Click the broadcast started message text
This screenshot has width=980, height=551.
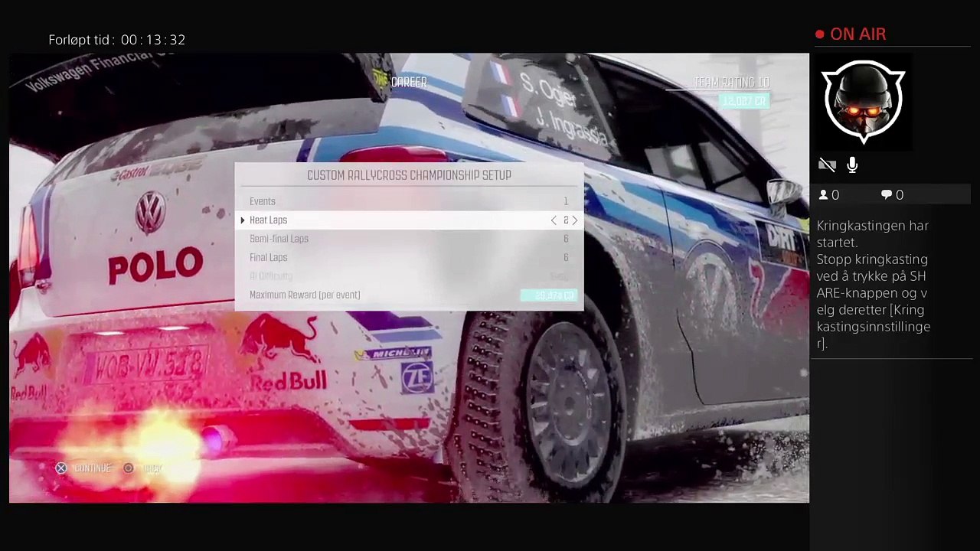coord(874,284)
